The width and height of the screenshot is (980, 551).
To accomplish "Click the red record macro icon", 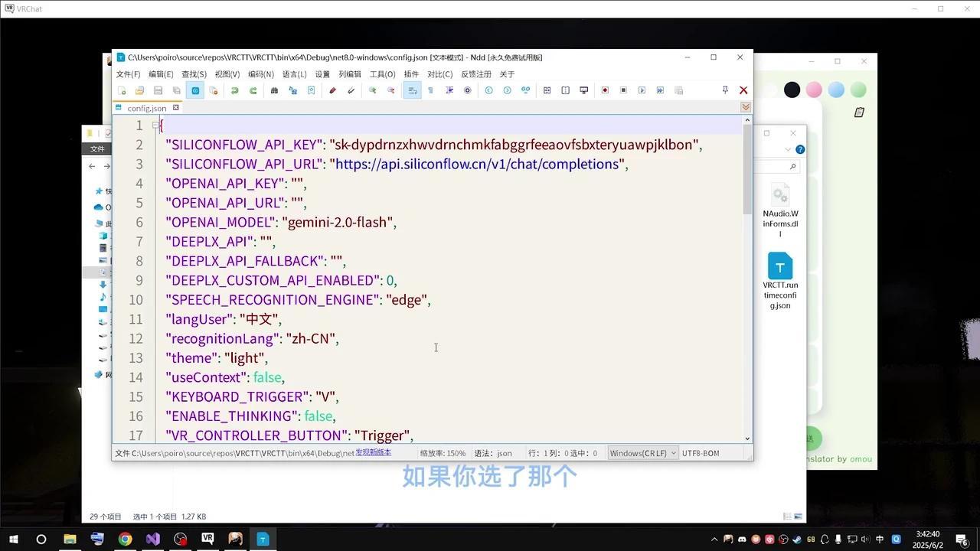I will click(605, 90).
